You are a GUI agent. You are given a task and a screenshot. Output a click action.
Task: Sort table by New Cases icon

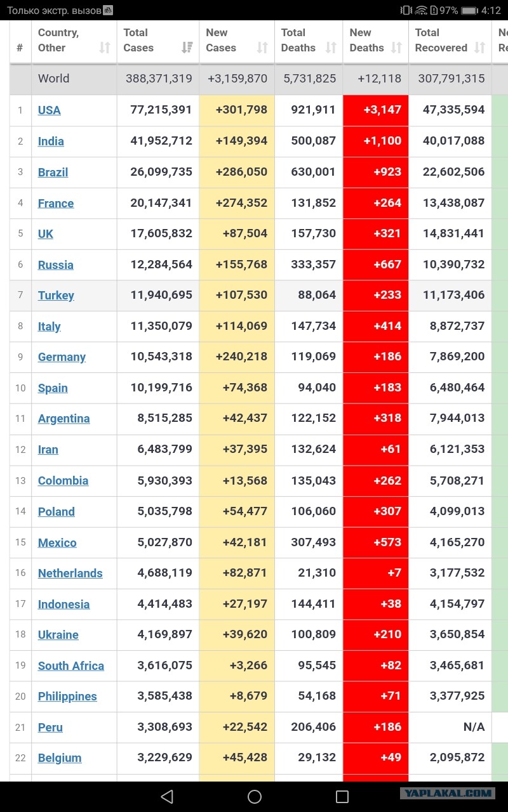(262, 48)
